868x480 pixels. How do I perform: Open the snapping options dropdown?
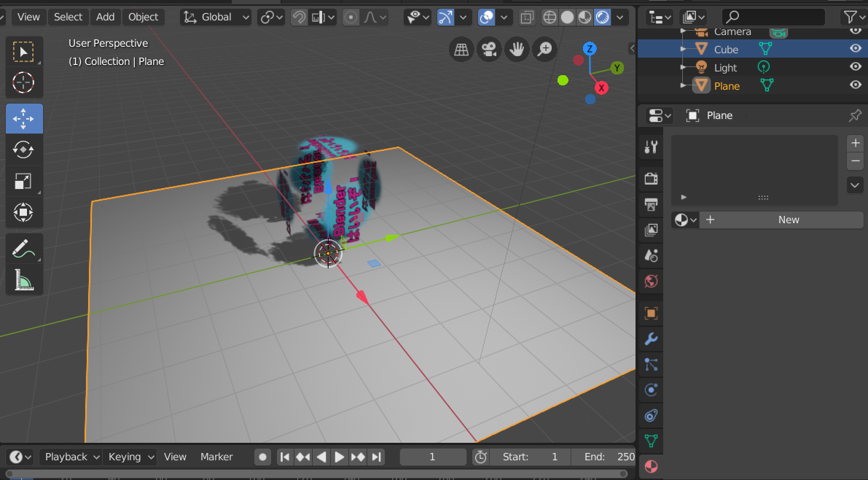click(322, 18)
